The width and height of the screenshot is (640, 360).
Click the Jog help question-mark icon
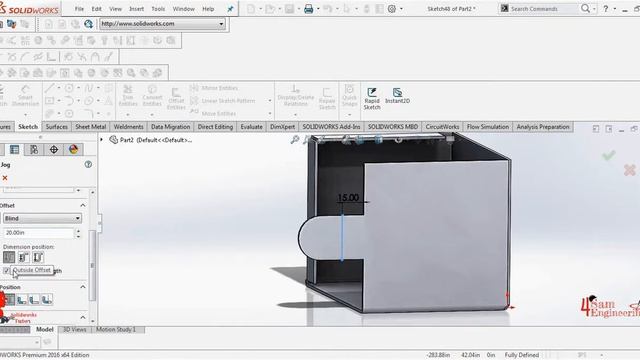point(88,164)
